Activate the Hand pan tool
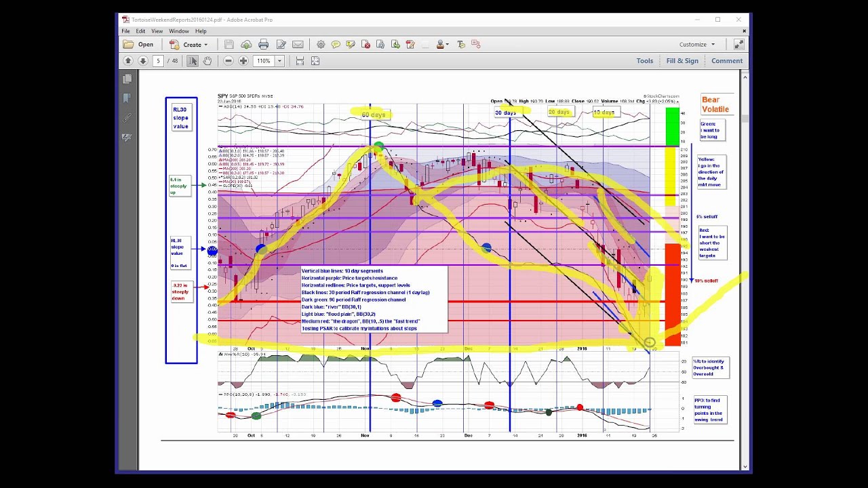868x488 pixels. 208,61
